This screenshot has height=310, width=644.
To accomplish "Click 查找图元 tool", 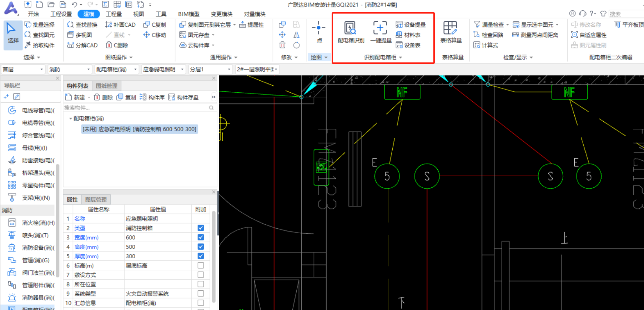I will tap(40, 35).
